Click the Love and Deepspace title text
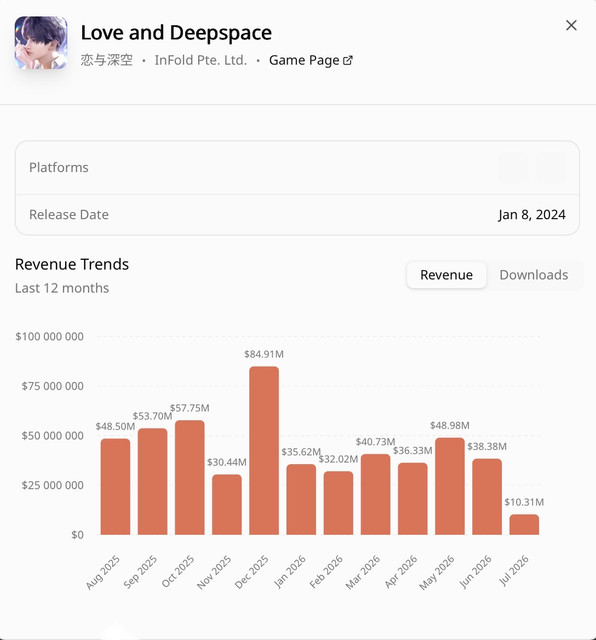This screenshot has width=596, height=640. click(x=176, y=33)
